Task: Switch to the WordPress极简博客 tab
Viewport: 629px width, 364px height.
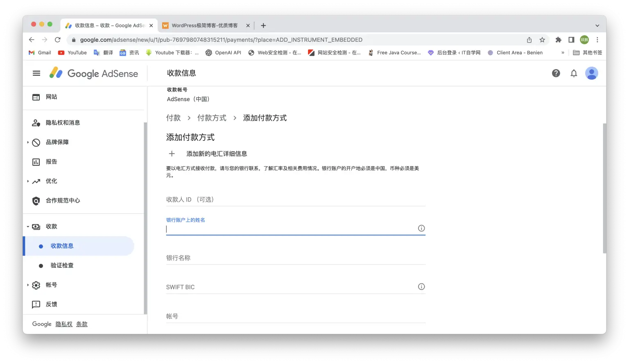Action: pyautogui.click(x=205, y=25)
